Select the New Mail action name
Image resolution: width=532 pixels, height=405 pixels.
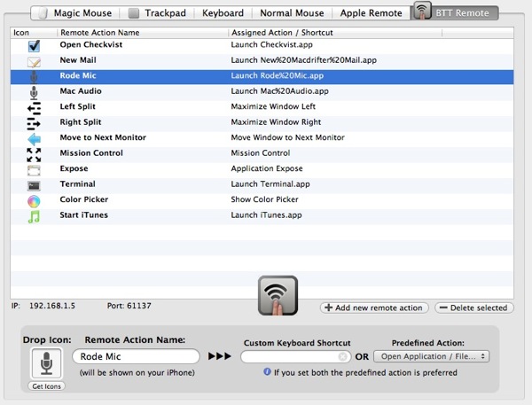[x=78, y=60]
